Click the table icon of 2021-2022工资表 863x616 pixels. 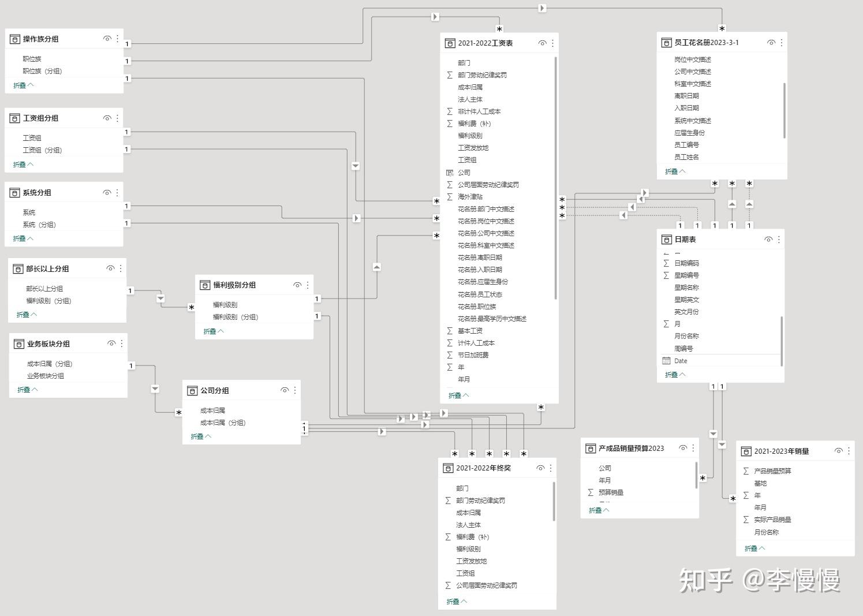click(450, 43)
